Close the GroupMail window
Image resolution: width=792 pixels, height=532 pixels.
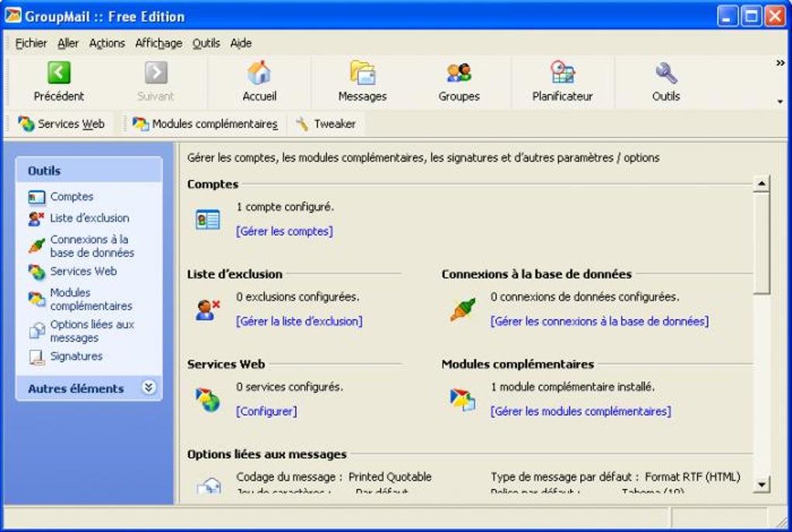click(775, 16)
